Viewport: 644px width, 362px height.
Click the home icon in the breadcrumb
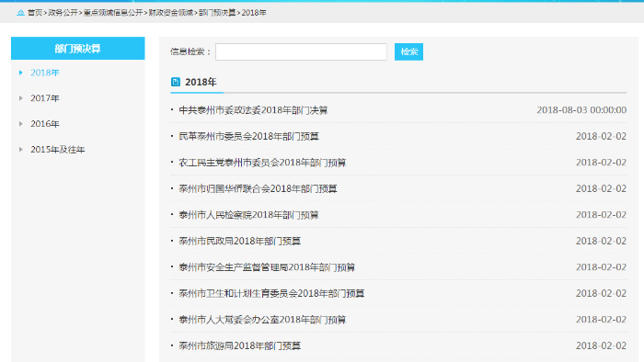[21, 13]
